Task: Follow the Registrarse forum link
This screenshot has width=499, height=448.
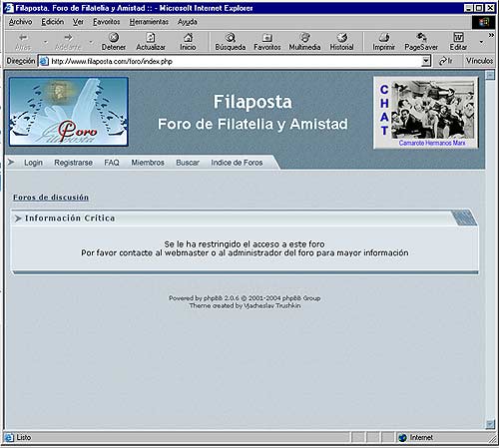Action: point(73,163)
